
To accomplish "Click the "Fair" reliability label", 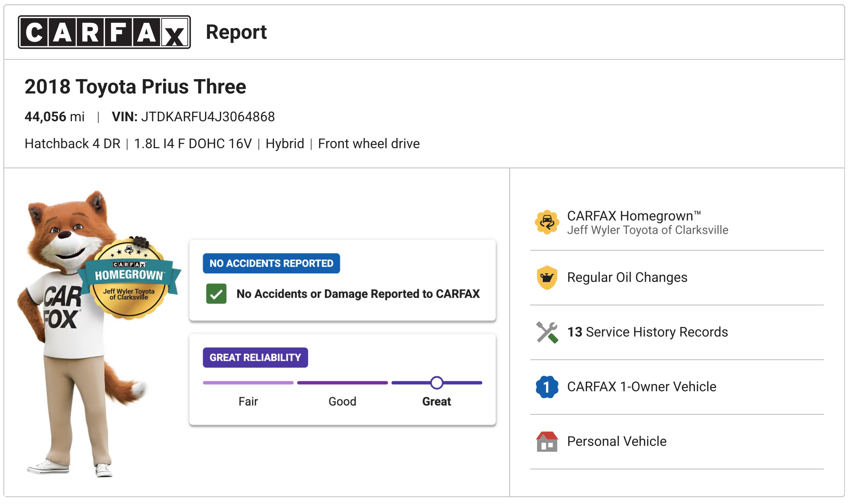I will pos(248,401).
